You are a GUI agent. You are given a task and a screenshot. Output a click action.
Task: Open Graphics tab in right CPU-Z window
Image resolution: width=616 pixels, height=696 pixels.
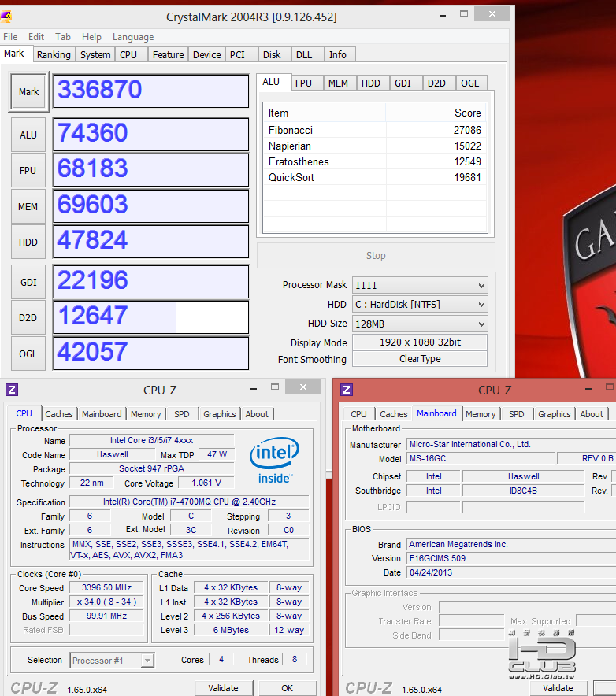tap(555, 414)
